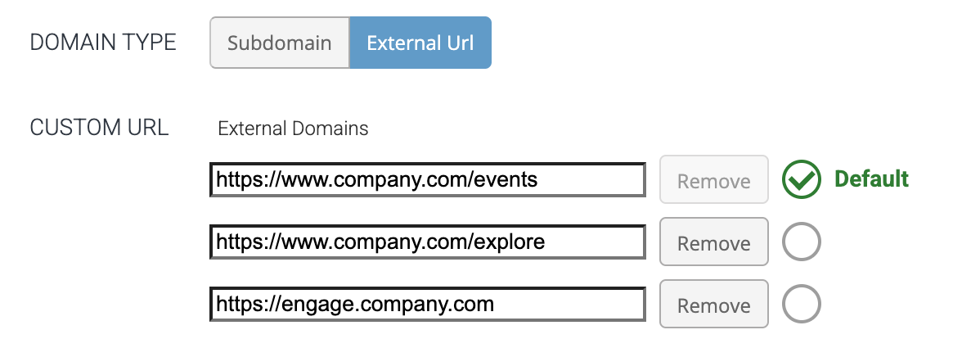The image size is (980, 357).
Task: Choose the empty radio circle in the last row
Action: click(802, 305)
